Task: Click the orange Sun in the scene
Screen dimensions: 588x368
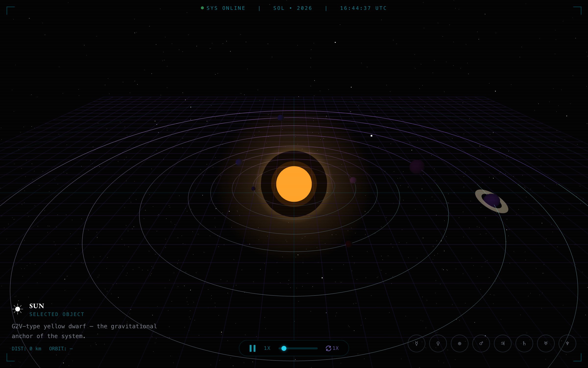Action: (x=294, y=184)
